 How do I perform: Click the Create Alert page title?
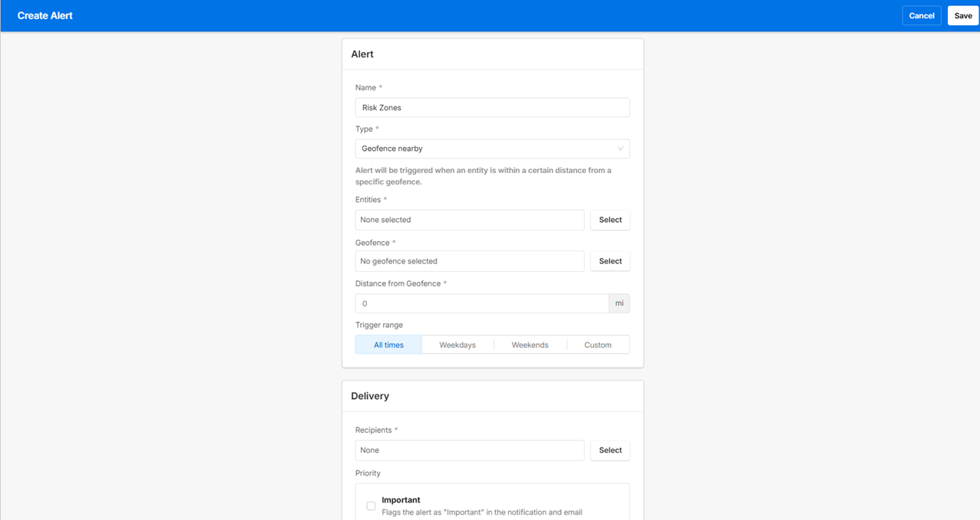pyautogui.click(x=45, y=15)
